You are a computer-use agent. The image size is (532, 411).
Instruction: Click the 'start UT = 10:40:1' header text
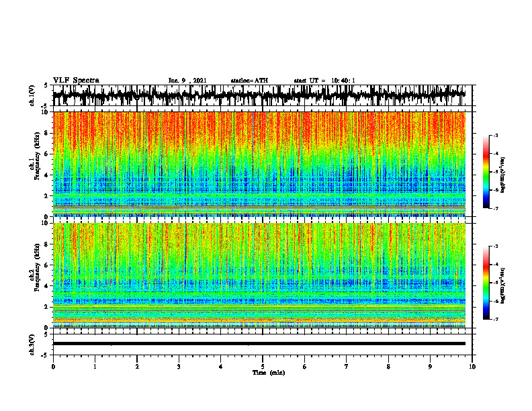click(x=324, y=81)
